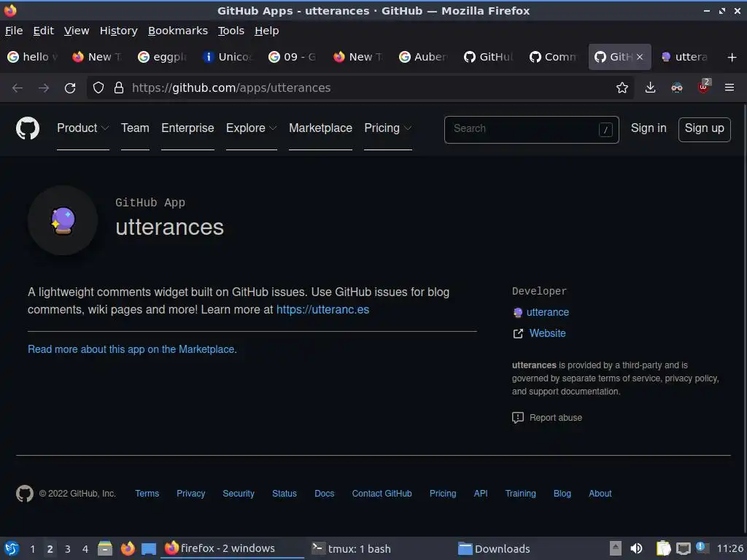The height and width of the screenshot is (560, 747).
Task: Click the padlock site info icon
Action: pos(119,87)
